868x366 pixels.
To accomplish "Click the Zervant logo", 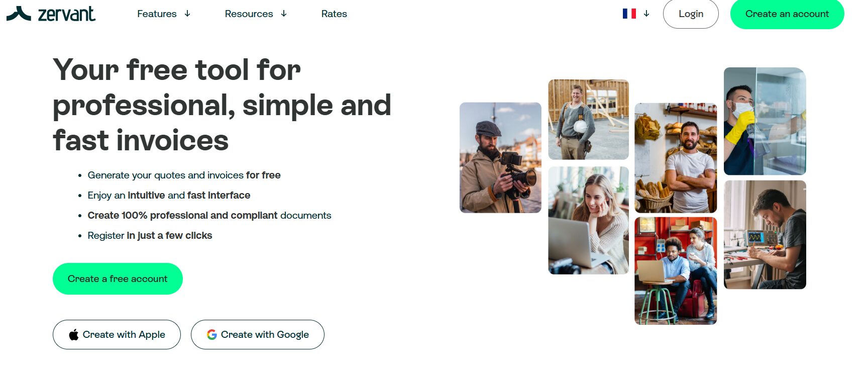I will pyautogui.click(x=51, y=14).
